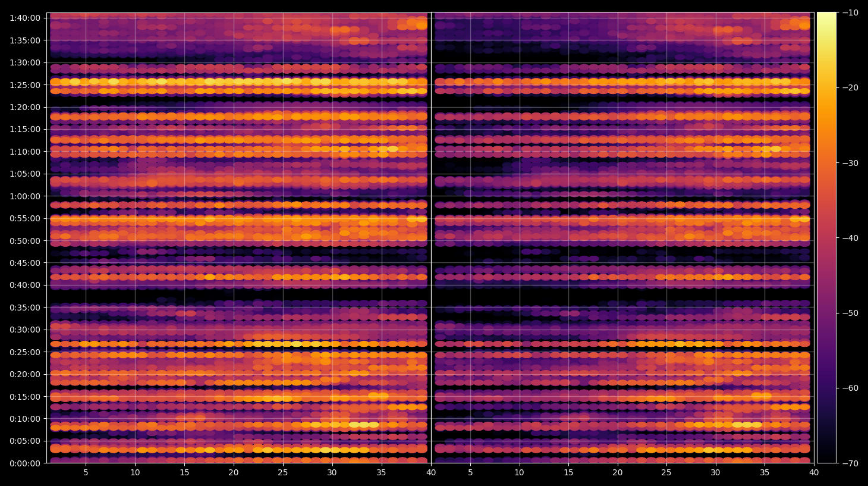
Task: Click the -10 colorbar scale label
Action: [851, 12]
